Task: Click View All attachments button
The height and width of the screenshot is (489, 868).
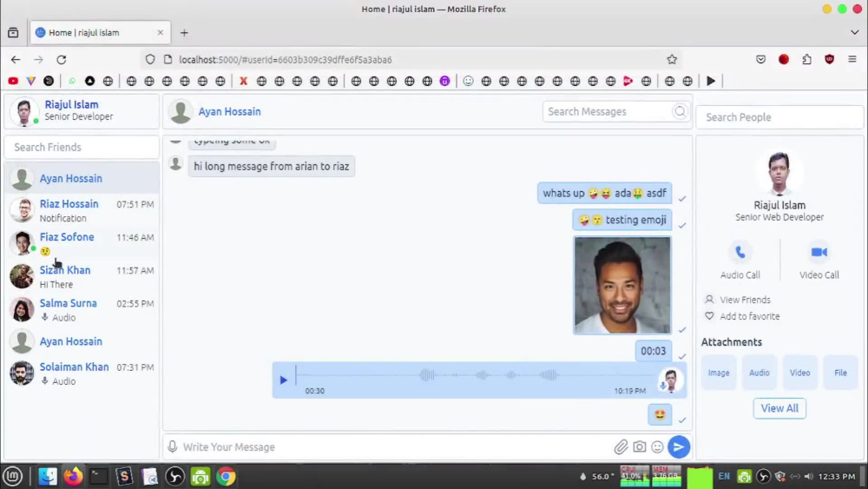Action: (779, 408)
